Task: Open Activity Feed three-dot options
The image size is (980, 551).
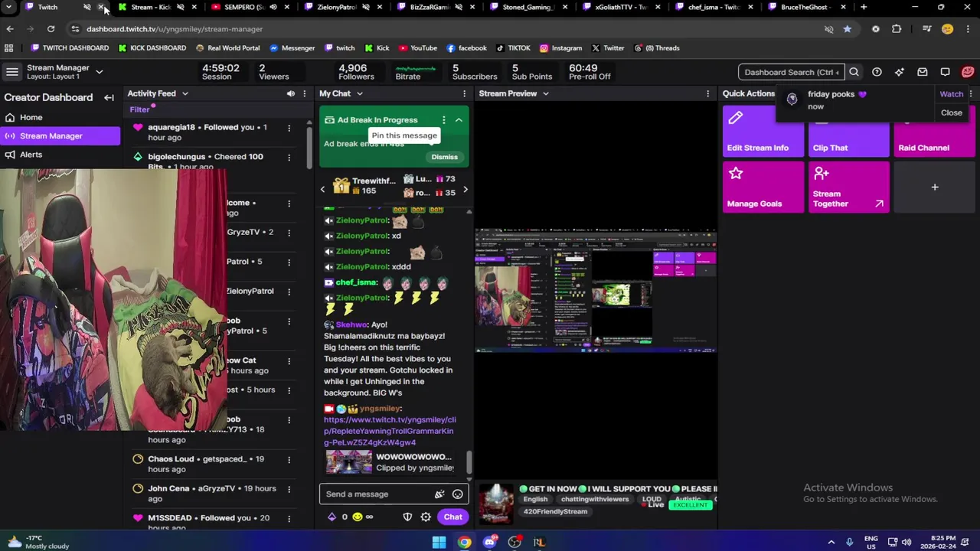Action: coord(305,93)
